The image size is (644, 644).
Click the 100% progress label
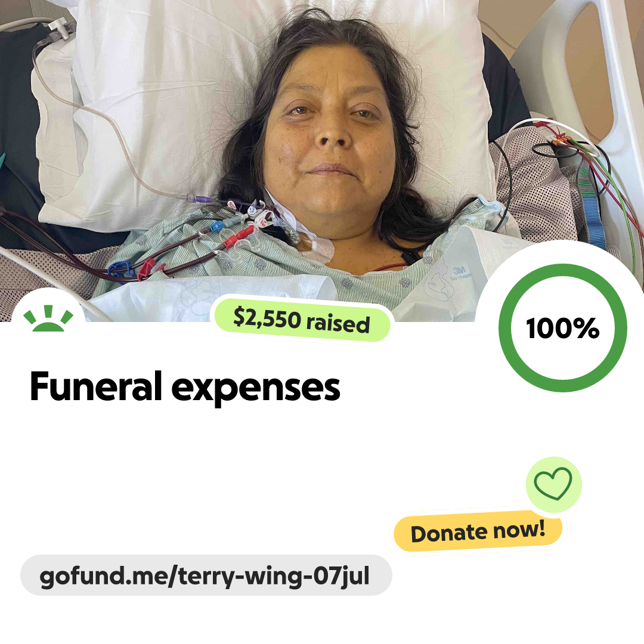[563, 328]
